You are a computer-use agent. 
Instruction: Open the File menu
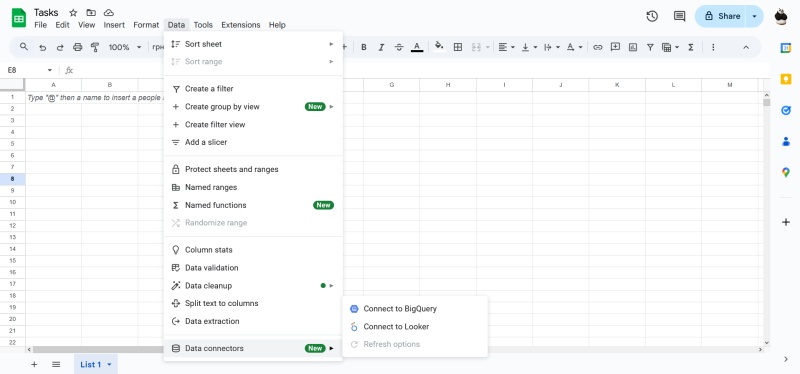point(40,25)
